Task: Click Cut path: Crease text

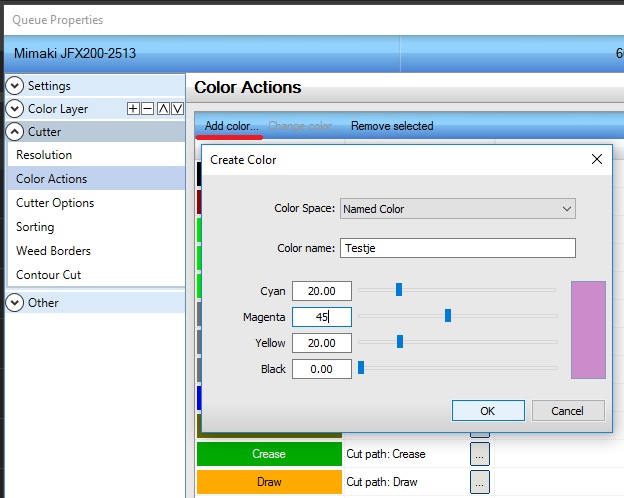Action: coord(386,454)
